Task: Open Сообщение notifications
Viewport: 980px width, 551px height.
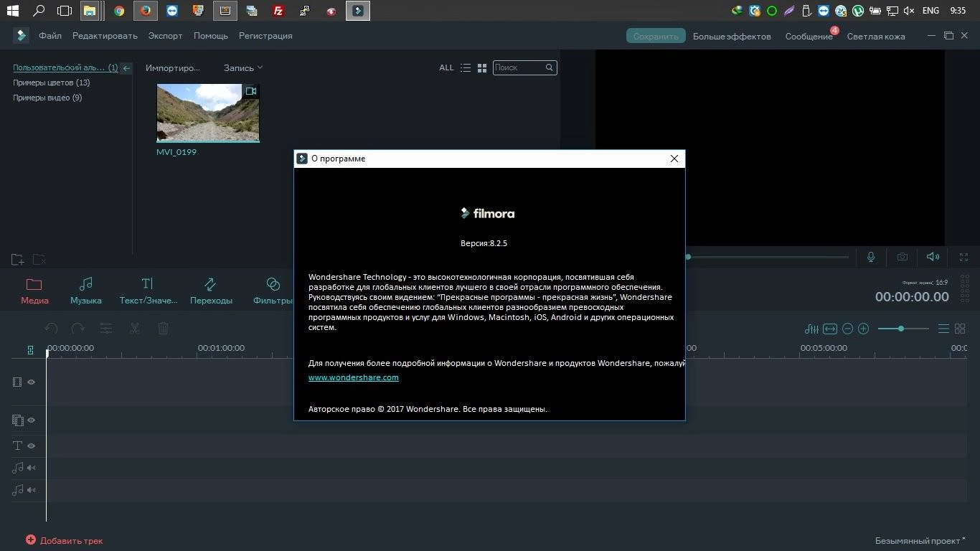Action: pos(809,36)
